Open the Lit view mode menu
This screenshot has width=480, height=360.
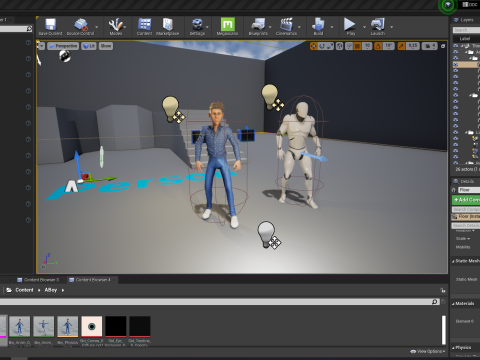88,46
